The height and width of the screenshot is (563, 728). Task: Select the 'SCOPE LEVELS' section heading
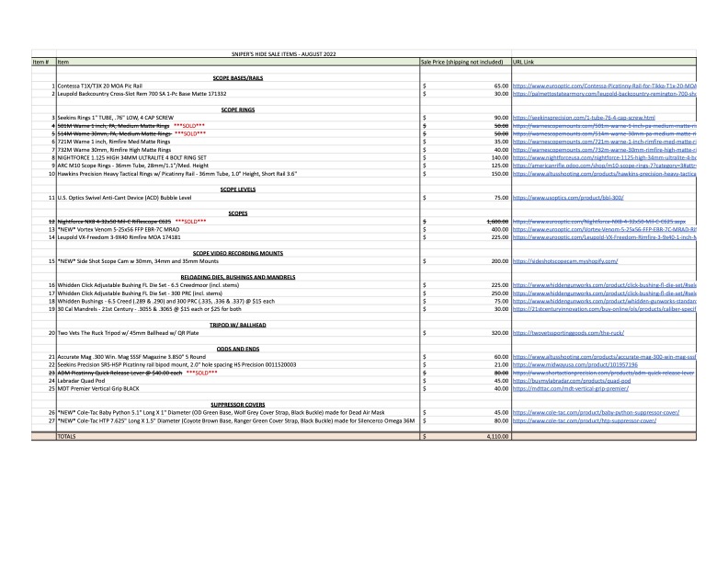(x=238, y=190)
